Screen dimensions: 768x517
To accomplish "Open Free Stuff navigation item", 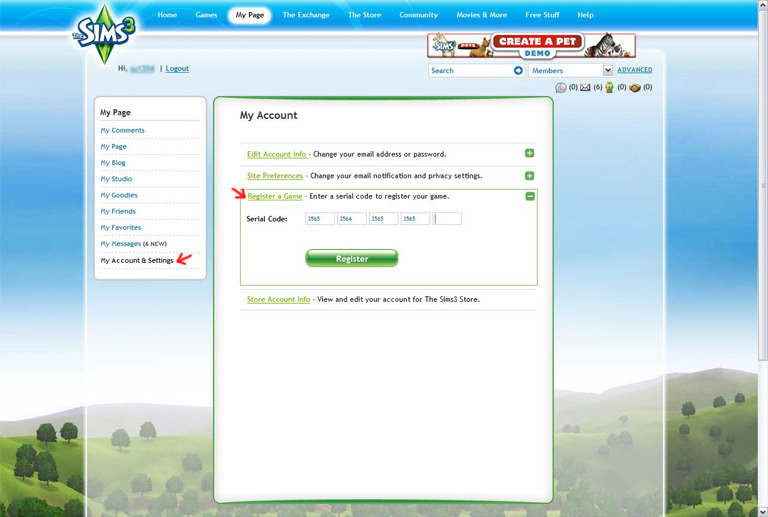I will coord(542,15).
